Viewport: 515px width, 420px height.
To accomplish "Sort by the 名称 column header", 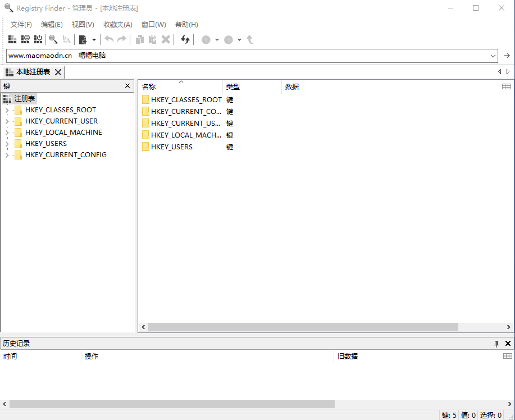I will click(149, 87).
